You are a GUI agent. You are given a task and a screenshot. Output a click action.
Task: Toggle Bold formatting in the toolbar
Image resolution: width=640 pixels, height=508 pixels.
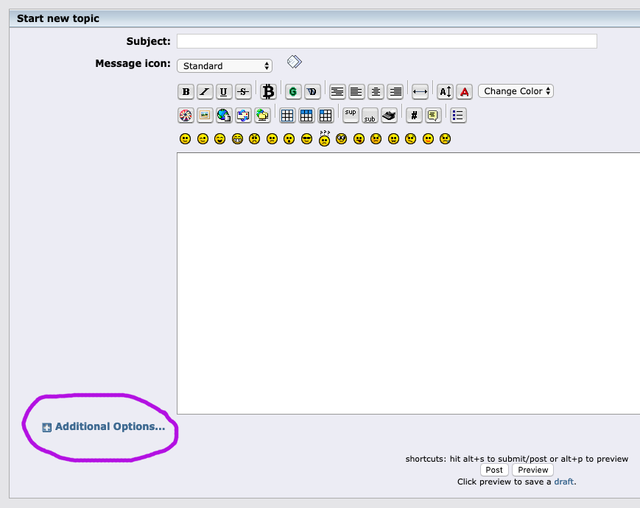(186, 91)
